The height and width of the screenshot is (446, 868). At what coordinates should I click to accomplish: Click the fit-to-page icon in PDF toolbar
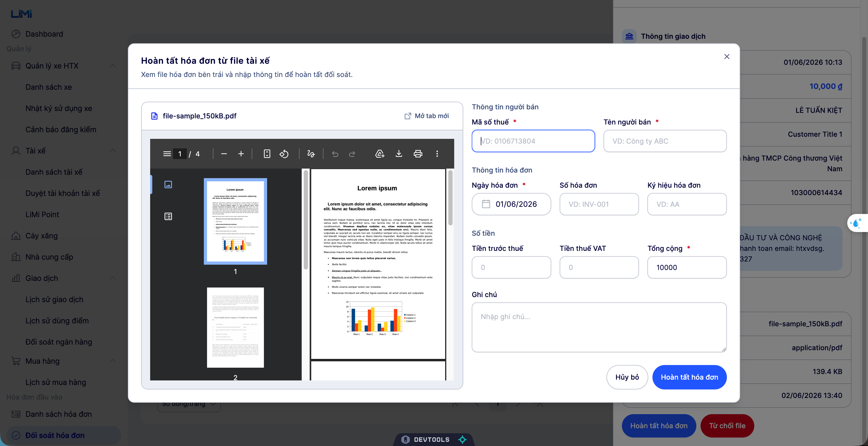click(x=267, y=154)
